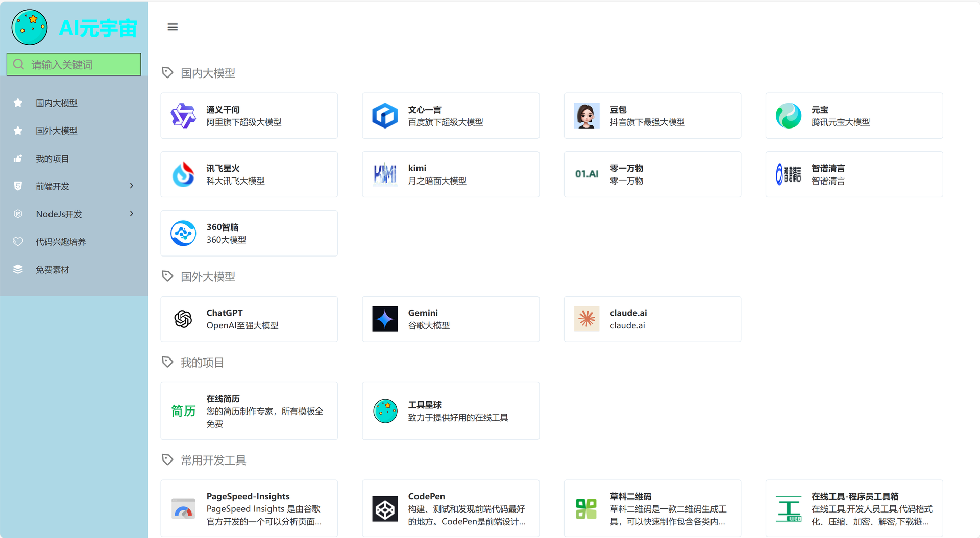
Task: Click the 360智脑 logo icon
Action: 183,234
